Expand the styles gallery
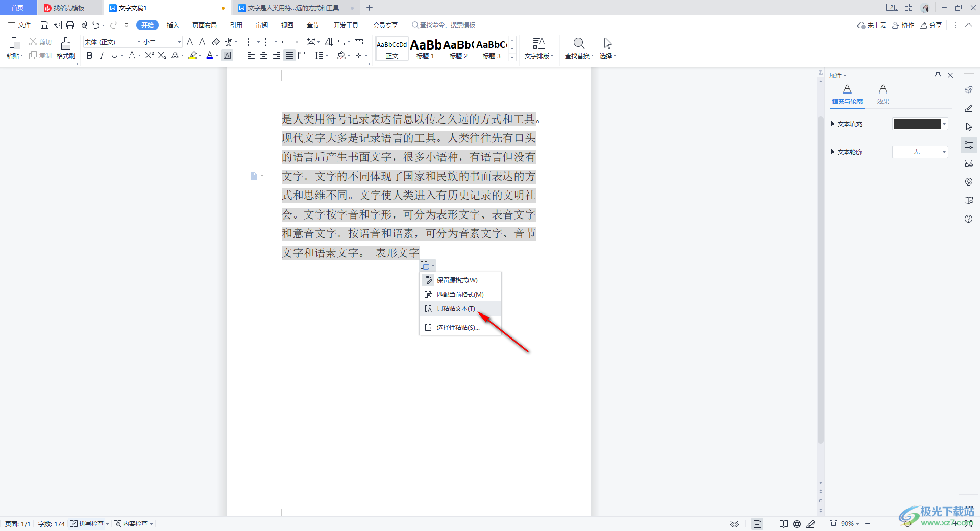The height and width of the screenshot is (531, 980). point(512,57)
